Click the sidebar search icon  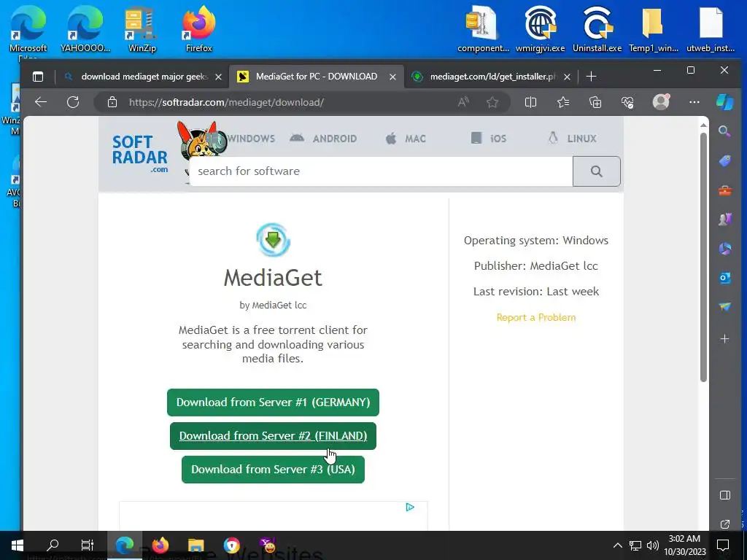(x=724, y=131)
